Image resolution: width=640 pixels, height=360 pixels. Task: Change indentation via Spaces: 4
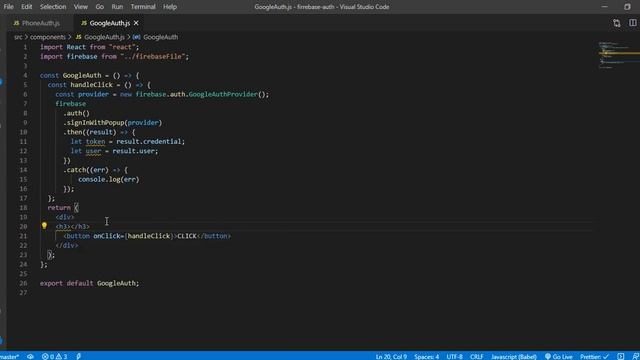[x=427, y=356]
